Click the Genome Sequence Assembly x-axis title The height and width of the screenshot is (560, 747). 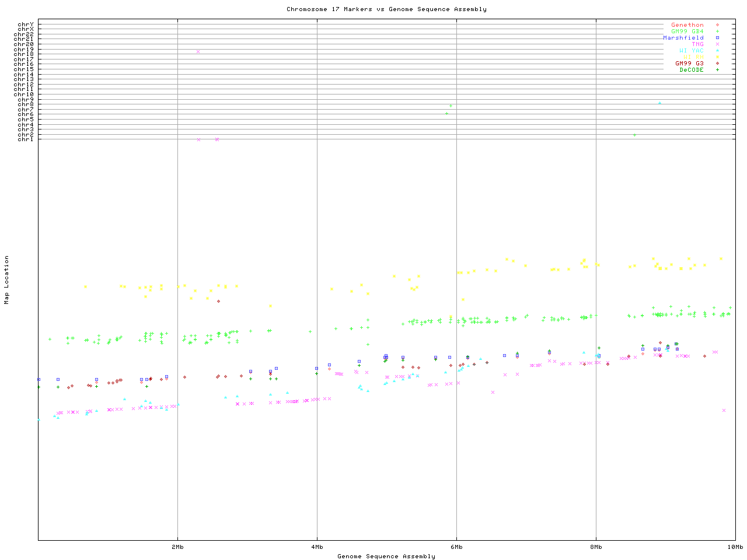pyautogui.click(x=386, y=556)
